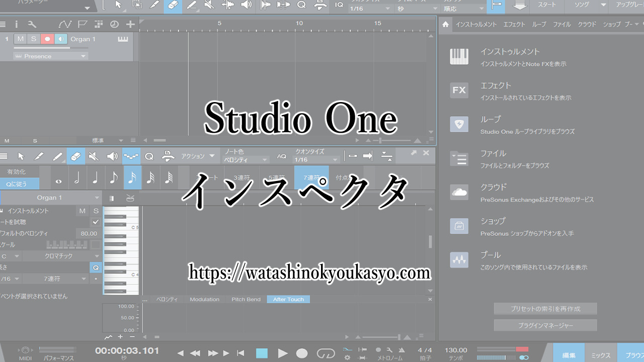The height and width of the screenshot is (362, 644).
Task: Toggle the ノートを試聴 checkbox in the inspector
Action: 95,222
